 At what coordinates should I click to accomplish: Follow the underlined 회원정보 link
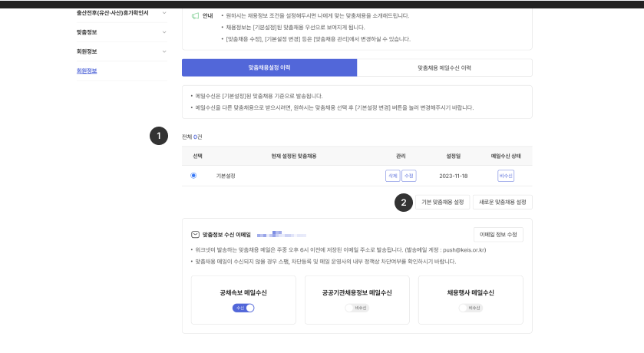87,71
